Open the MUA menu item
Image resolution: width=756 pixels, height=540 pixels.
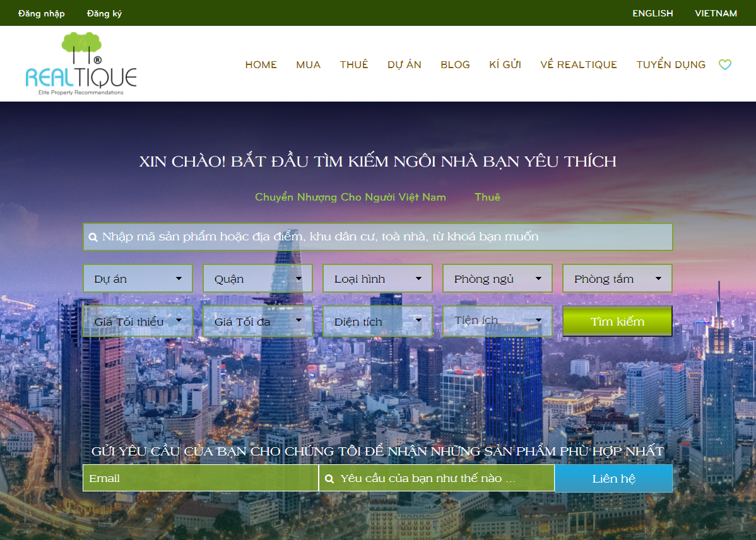pyautogui.click(x=308, y=64)
